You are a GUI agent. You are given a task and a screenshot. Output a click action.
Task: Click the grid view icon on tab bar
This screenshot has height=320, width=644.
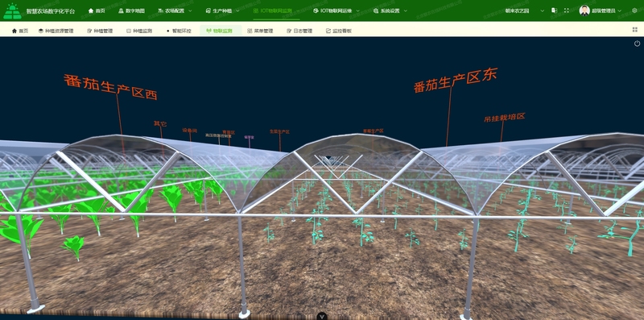[635, 30]
